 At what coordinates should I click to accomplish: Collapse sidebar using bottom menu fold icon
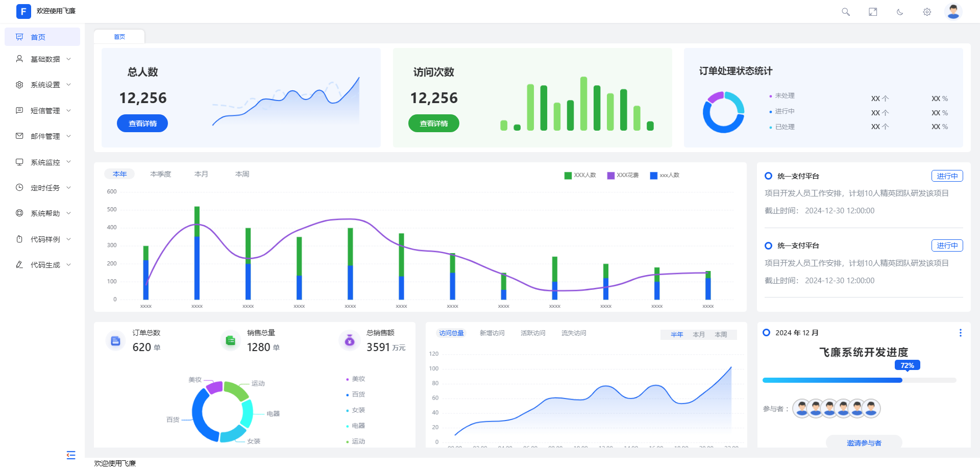[71, 455]
